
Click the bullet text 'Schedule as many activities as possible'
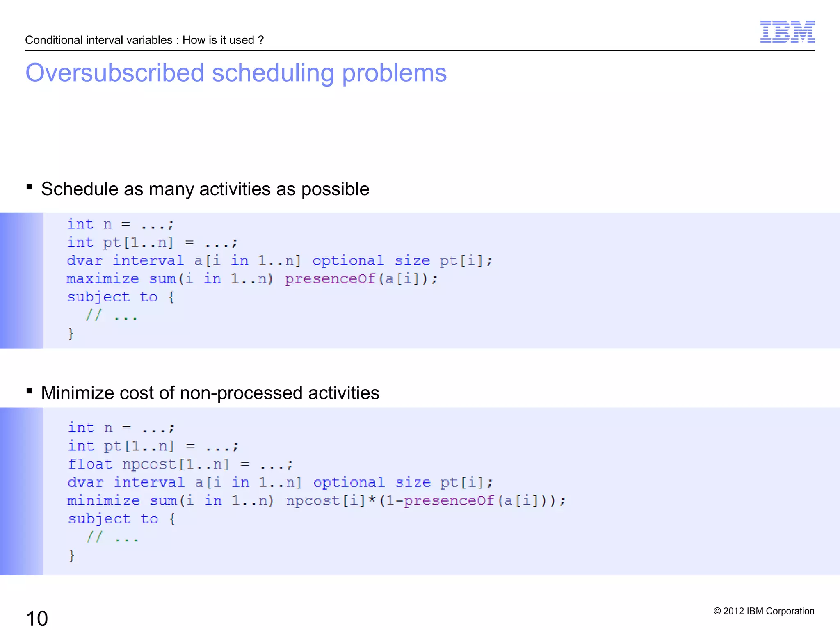(205, 189)
